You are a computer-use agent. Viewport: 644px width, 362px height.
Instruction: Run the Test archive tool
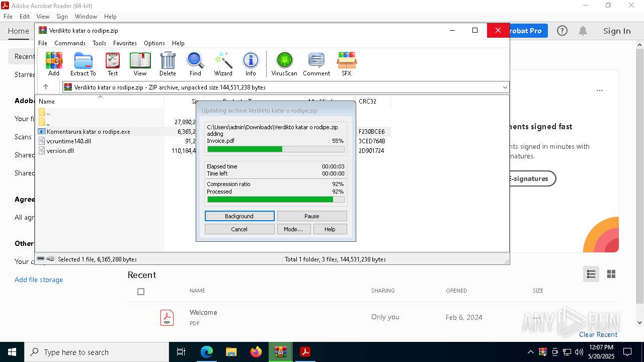pos(113,64)
